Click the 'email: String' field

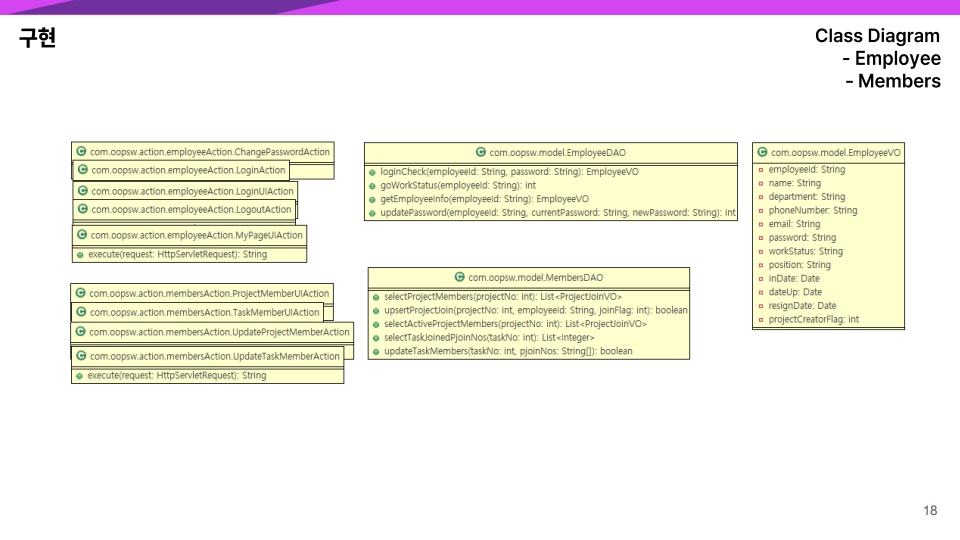794,224
